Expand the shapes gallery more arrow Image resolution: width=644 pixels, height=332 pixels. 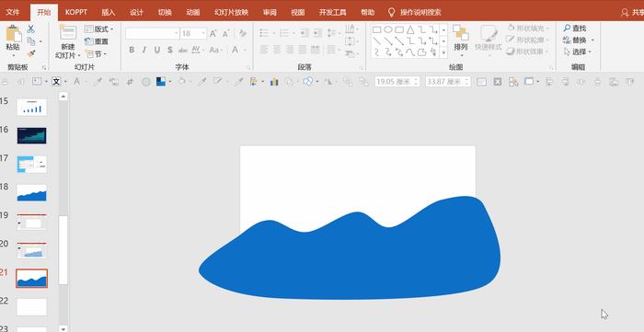(x=443, y=52)
